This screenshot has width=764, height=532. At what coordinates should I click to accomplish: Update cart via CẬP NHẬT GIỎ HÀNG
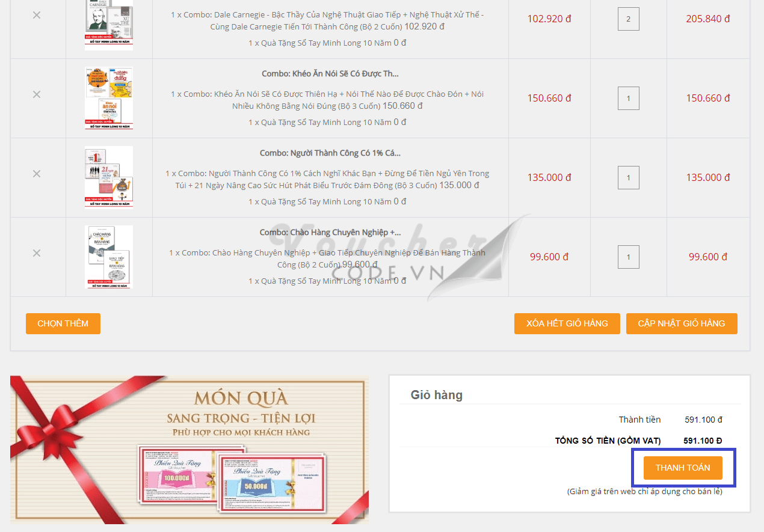[x=682, y=323]
